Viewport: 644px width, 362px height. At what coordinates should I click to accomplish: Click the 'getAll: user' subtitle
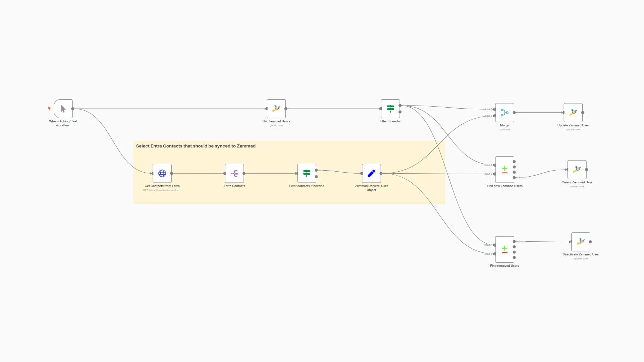(x=276, y=126)
